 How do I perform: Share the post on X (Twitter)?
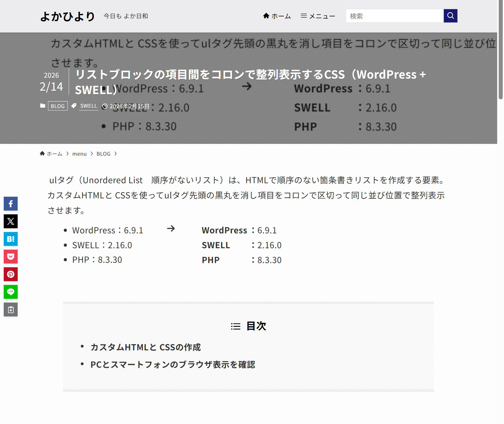tap(11, 221)
